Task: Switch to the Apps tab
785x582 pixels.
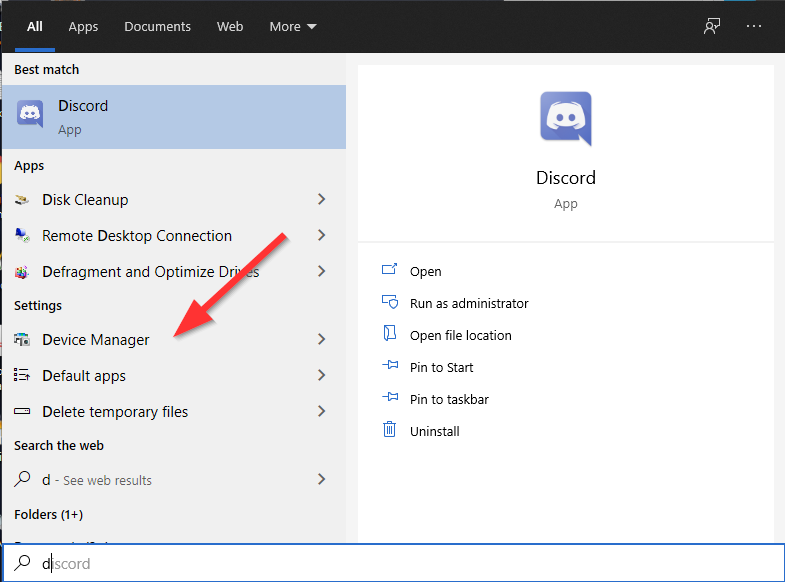Action: [83, 27]
